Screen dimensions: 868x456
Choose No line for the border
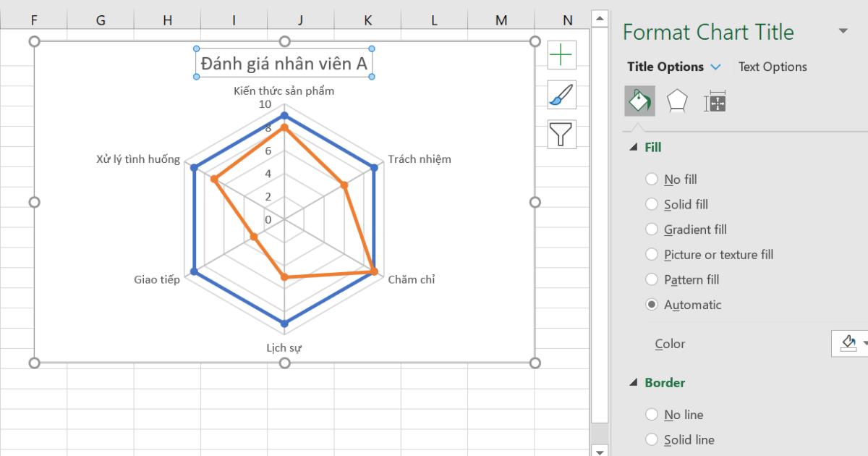[x=652, y=414]
